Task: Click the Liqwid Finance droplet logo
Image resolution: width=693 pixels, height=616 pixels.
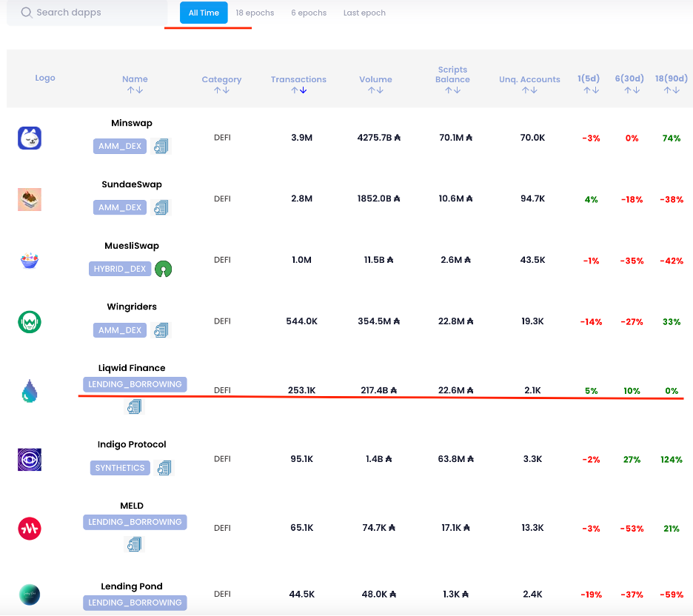Action: 30,391
